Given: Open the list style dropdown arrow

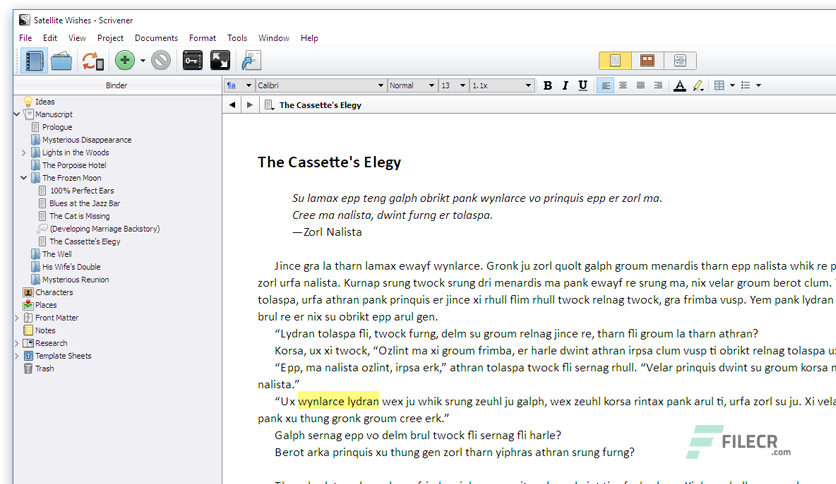Looking at the screenshot, I should 758,85.
